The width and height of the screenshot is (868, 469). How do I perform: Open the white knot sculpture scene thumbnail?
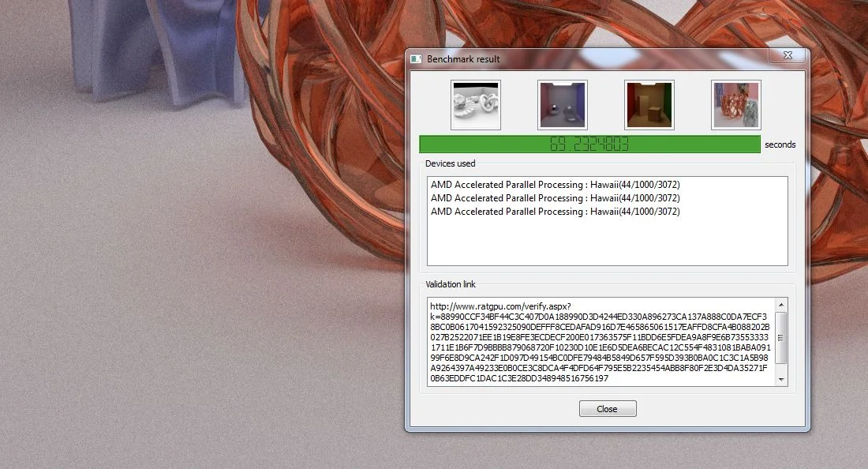476,105
